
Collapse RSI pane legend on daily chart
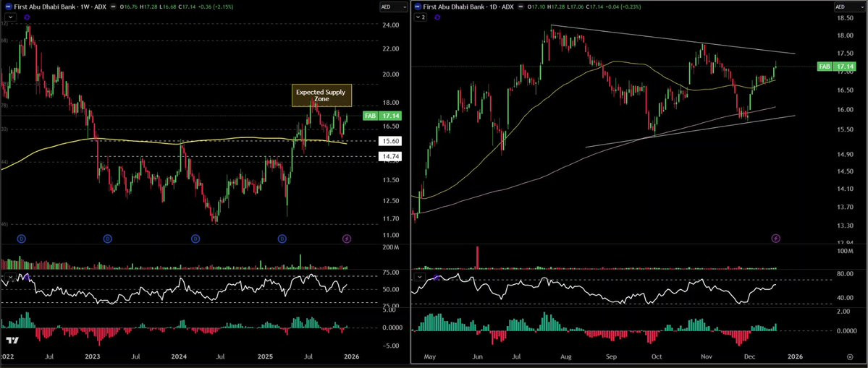(421, 275)
